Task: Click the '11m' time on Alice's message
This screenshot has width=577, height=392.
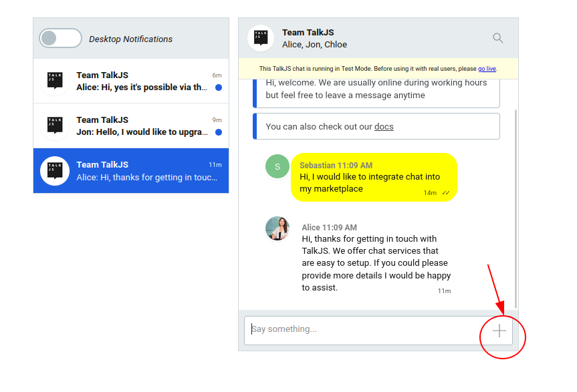Action: coord(444,291)
